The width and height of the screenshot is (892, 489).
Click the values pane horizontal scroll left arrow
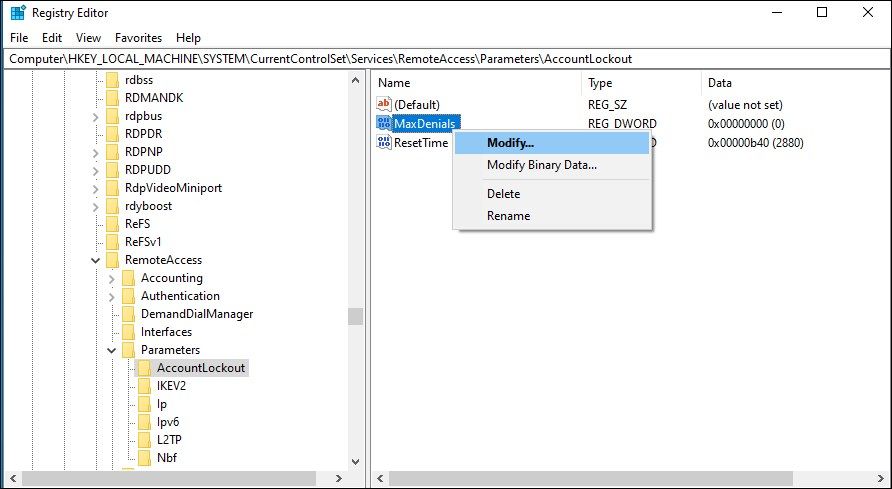click(x=380, y=479)
